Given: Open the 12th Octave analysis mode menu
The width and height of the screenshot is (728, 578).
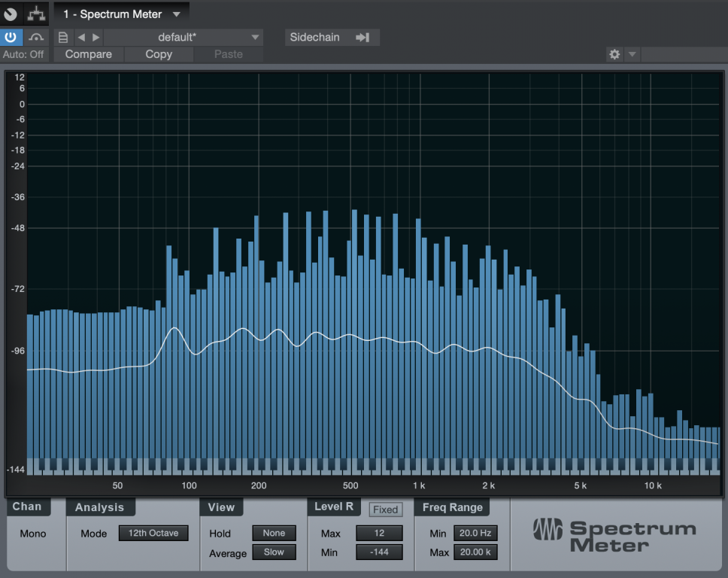Looking at the screenshot, I should [x=153, y=533].
